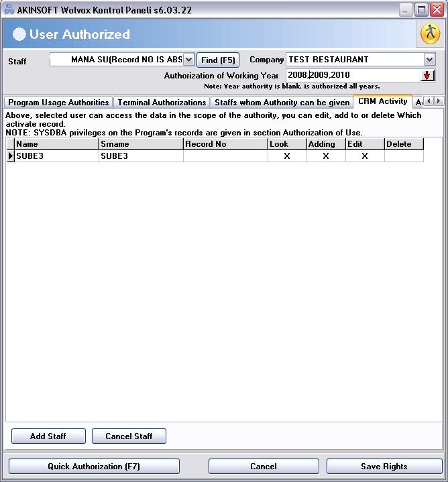
Task: Switch to Terminal Authorizations tab
Action: point(162,103)
